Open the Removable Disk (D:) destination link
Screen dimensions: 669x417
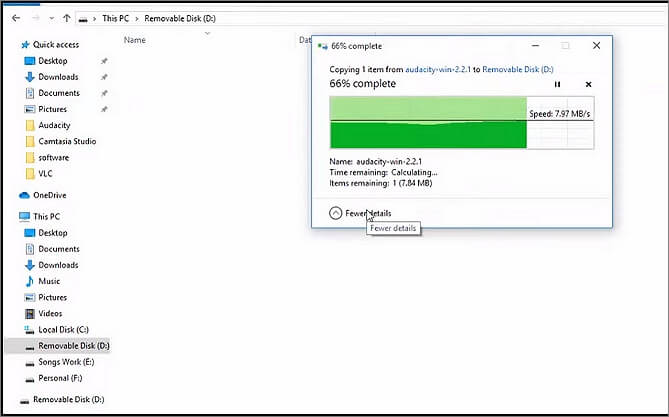coord(520,67)
